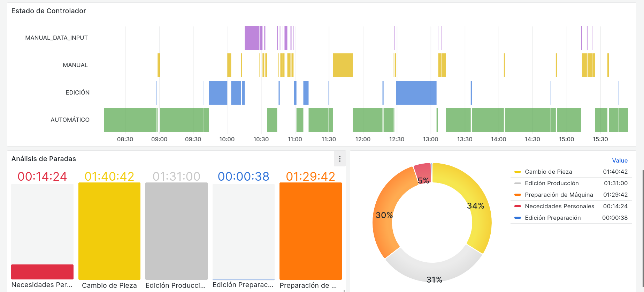Toggle Edición Producción series in legend
The height and width of the screenshot is (292, 644).
551,183
